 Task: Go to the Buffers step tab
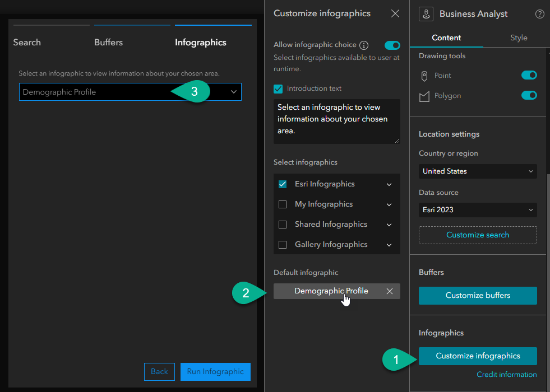point(109,43)
